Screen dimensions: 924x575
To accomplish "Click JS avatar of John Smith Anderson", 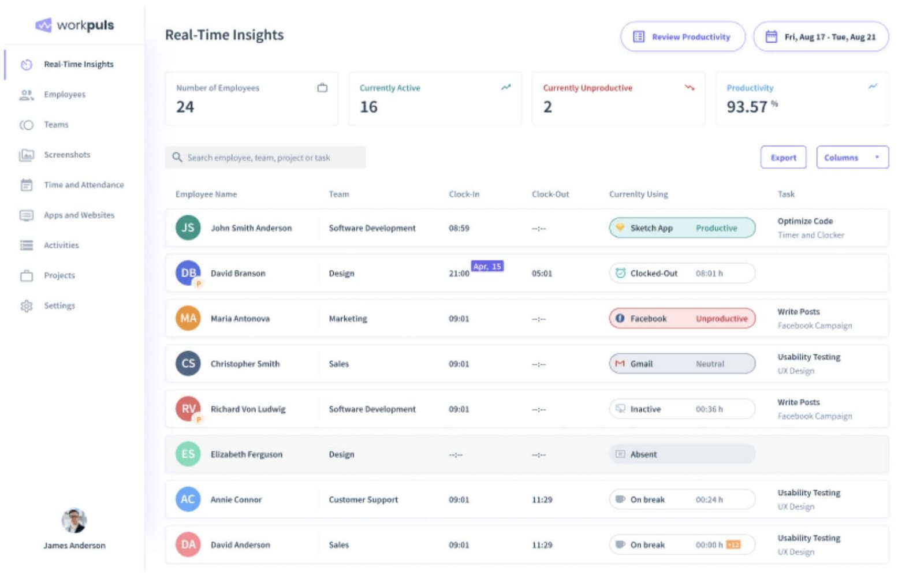I will click(188, 227).
